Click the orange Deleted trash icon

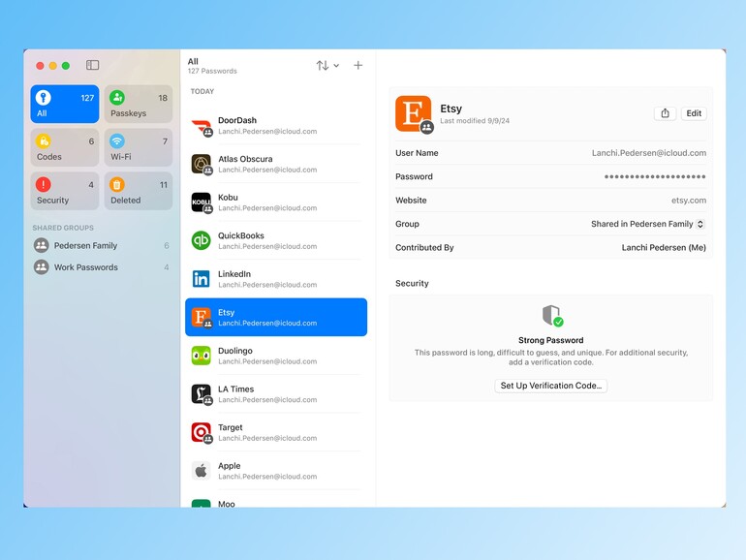click(117, 184)
